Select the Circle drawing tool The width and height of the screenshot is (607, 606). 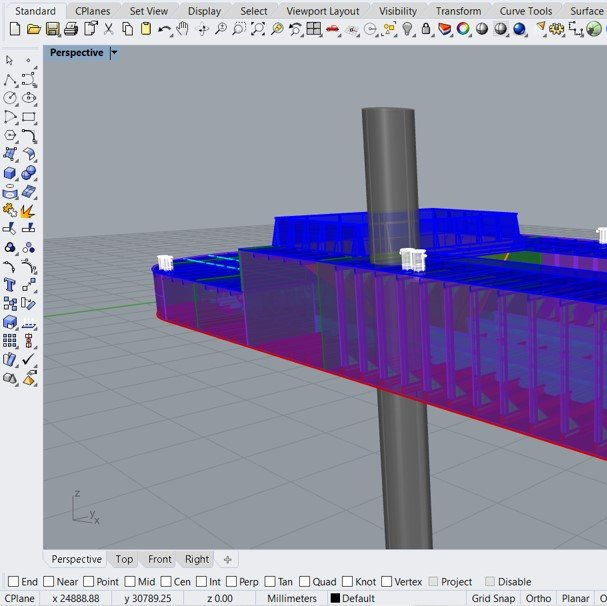(x=10, y=98)
